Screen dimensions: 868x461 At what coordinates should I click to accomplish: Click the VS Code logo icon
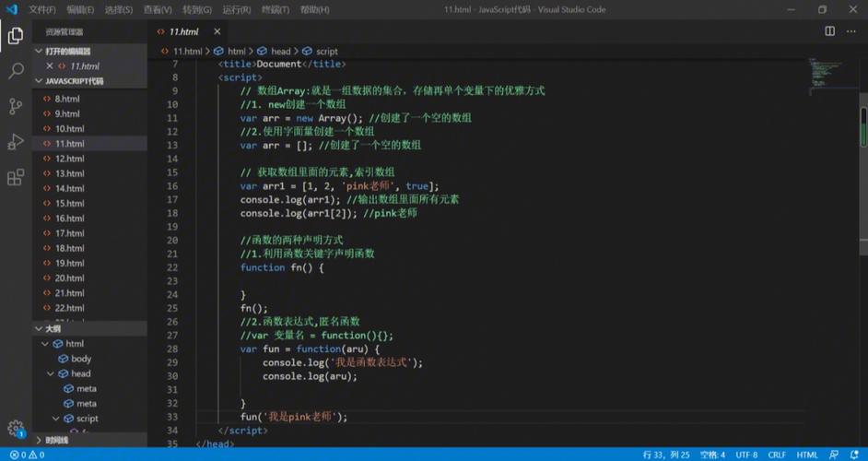(x=12, y=9)
